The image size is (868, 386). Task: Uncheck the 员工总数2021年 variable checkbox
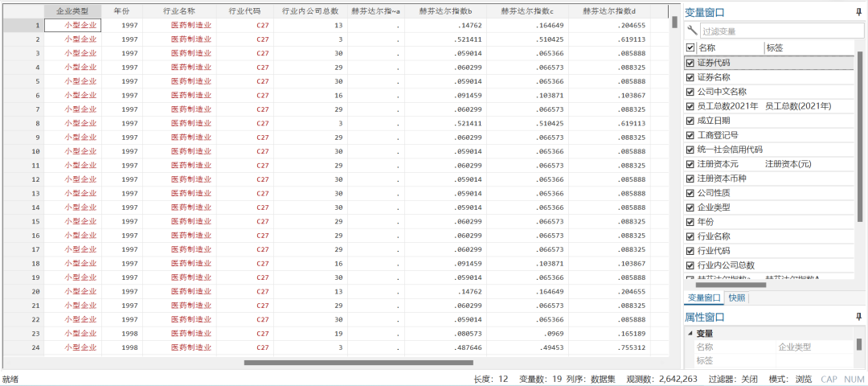690,106
